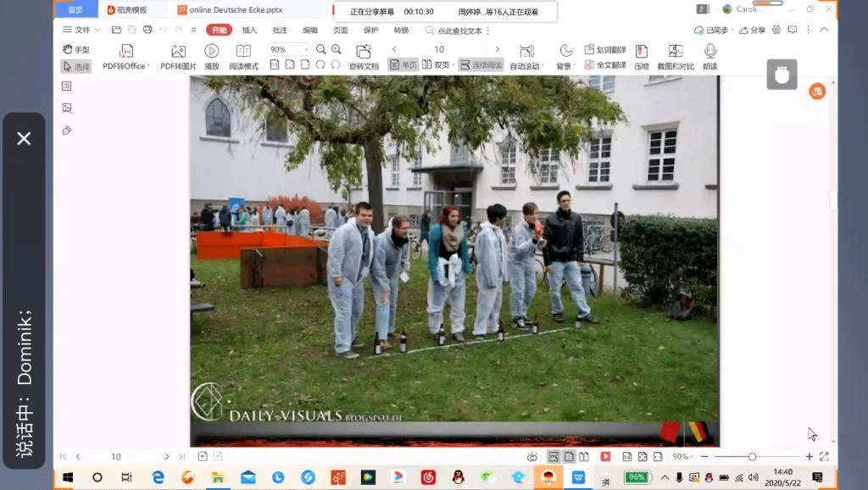Viewport: 868px width, 490px height.
Task: Click the 旋转文档 rotate document icon
Action: coord(364,52)
